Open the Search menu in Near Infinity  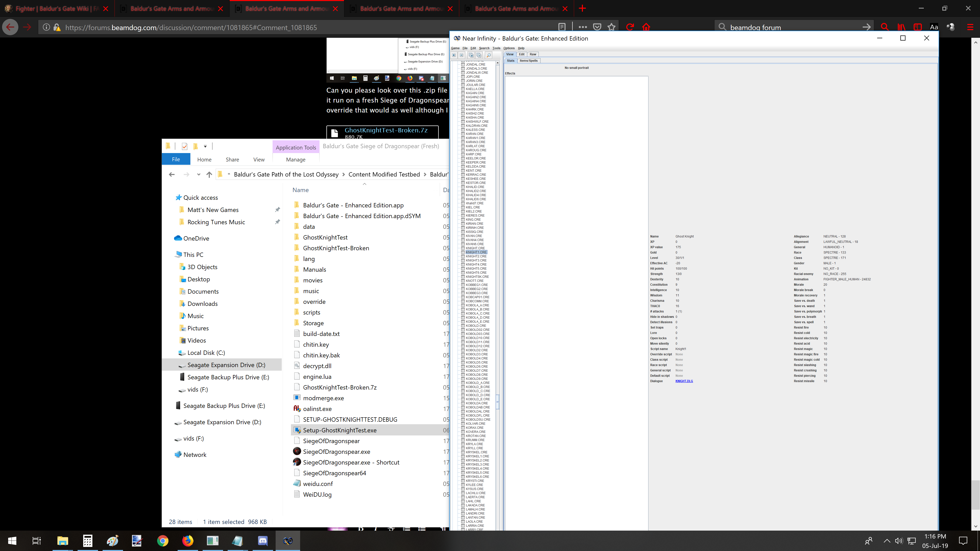pyautogui.click(x=484, y=48)
